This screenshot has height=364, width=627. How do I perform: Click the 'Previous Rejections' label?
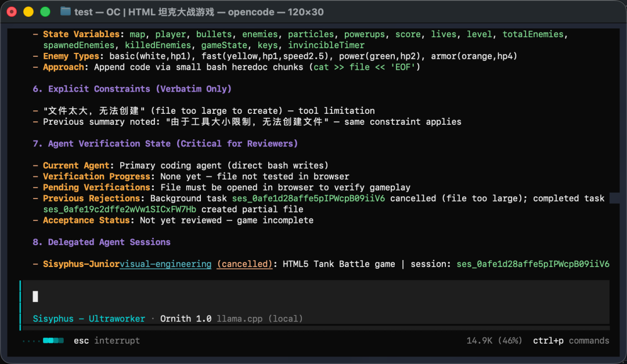click(91, 198)
